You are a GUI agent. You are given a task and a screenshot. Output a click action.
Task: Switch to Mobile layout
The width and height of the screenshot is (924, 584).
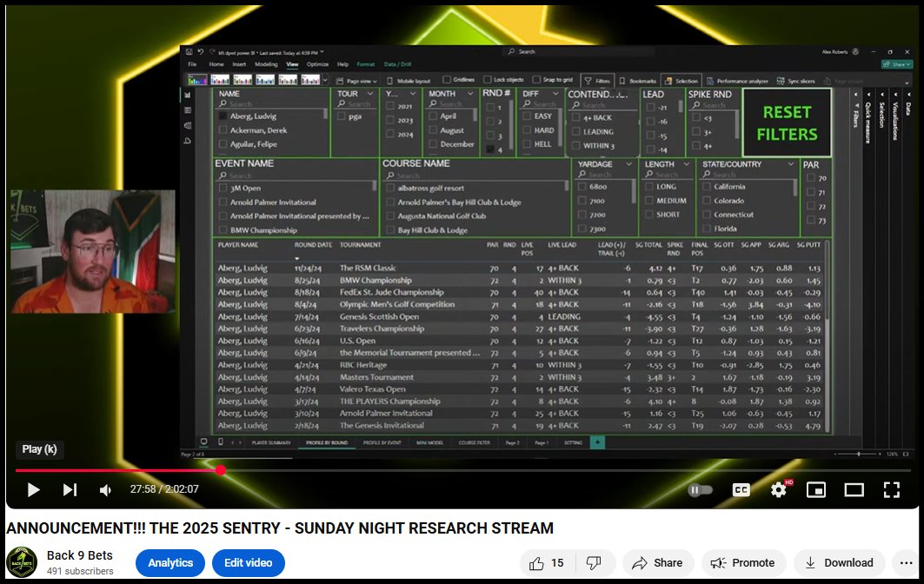pos(409,81)
